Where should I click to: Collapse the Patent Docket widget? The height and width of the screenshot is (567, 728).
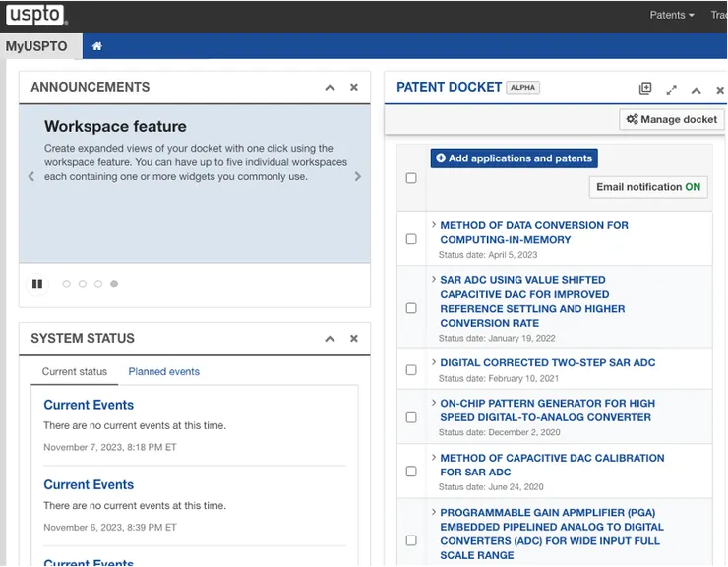(x=696, y=90)
